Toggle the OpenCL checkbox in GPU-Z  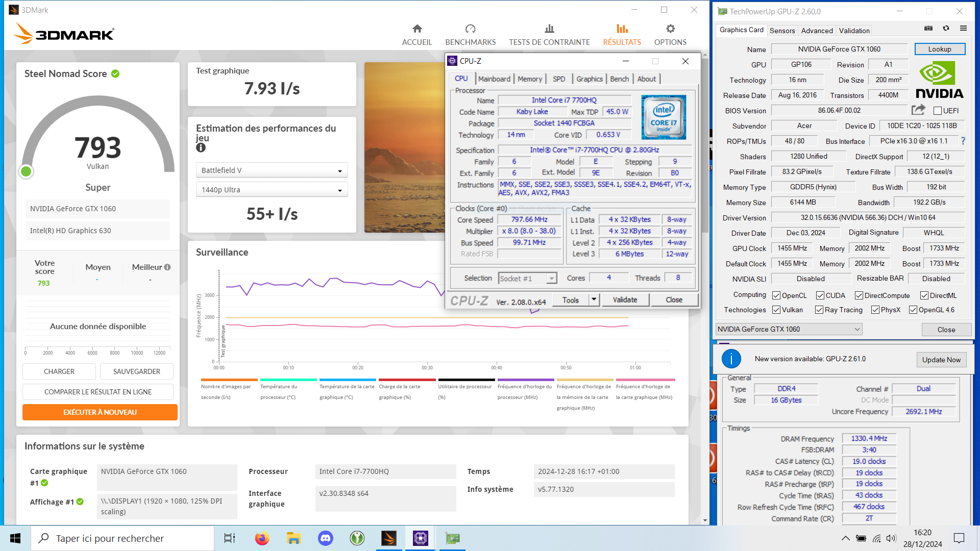(776, 295)
